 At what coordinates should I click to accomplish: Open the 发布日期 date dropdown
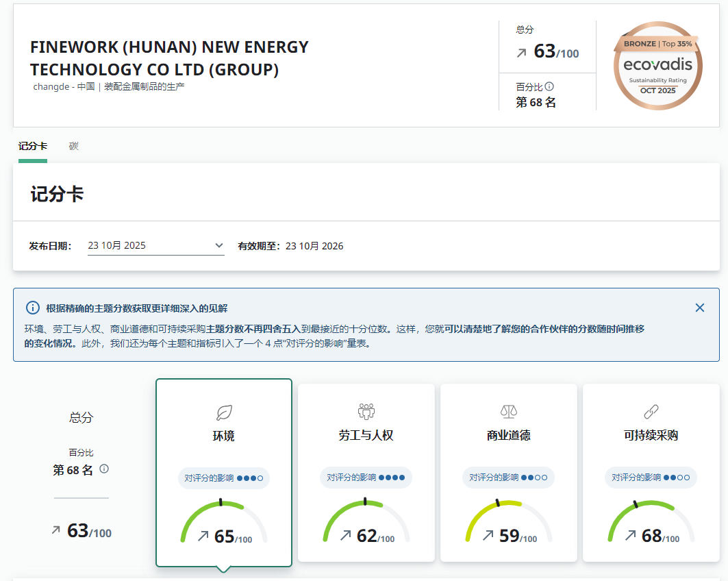click(x=155, y=245)
